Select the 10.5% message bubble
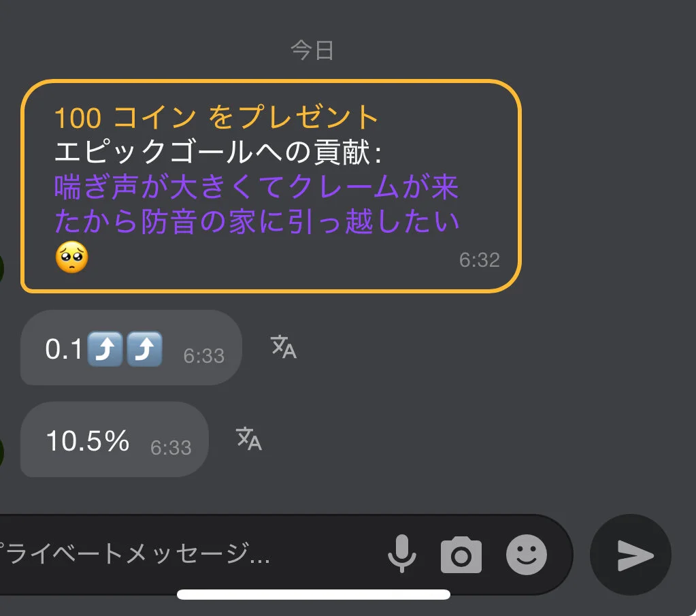Image resolution: width=696 pixels, height=616 pixels. (114, 440)
